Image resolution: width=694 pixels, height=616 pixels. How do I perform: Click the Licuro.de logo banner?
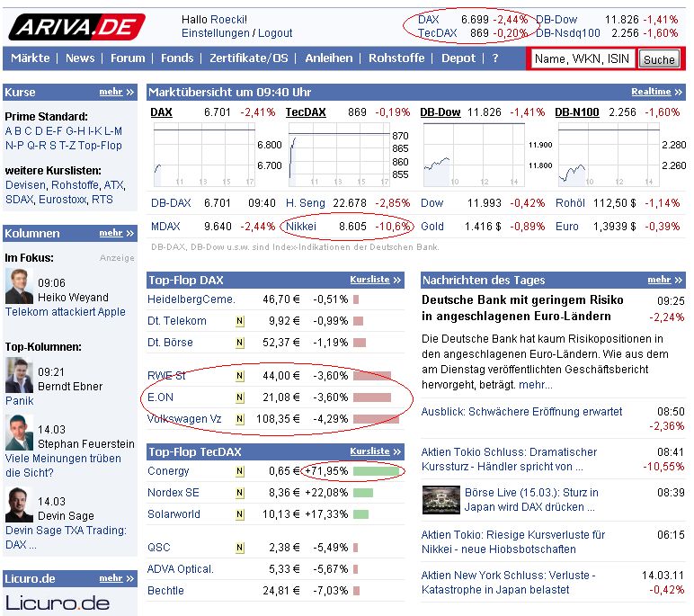(x=58, y=603)
